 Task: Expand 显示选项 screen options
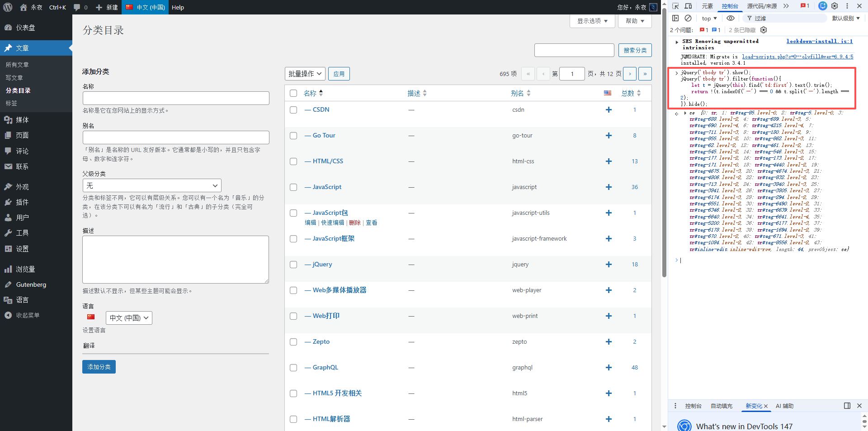tap(592, 21)
